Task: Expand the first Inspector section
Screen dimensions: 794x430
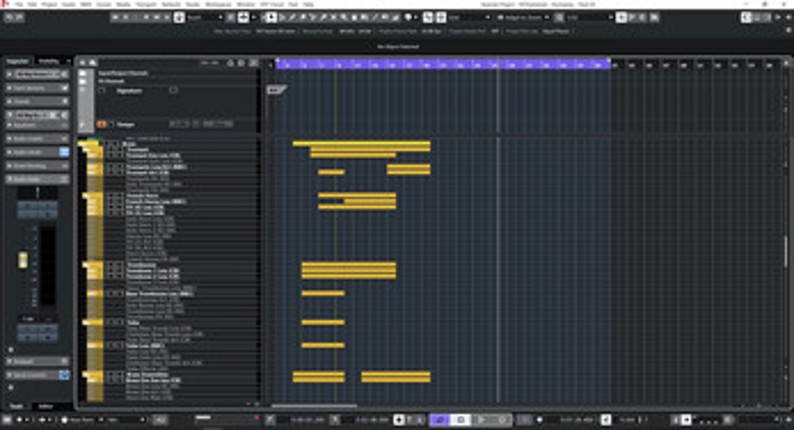Action: 10,74
